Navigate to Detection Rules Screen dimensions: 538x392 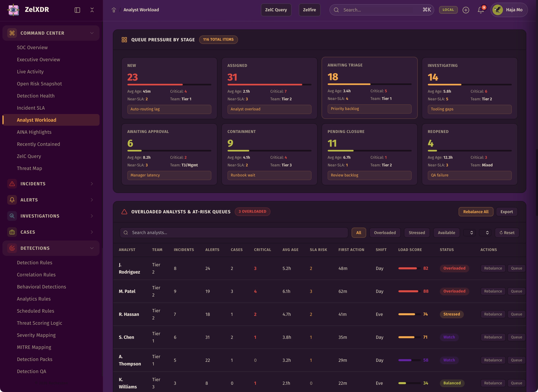34,262
